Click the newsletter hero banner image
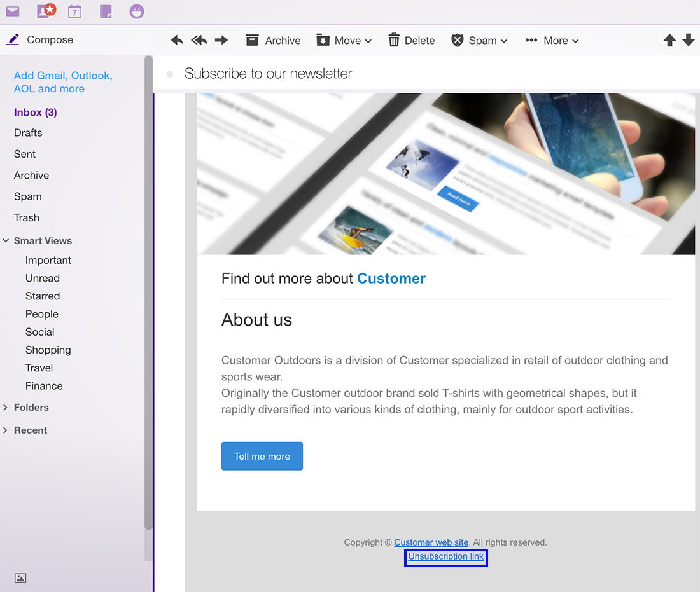Screen dimensions: 700x592 445,174
